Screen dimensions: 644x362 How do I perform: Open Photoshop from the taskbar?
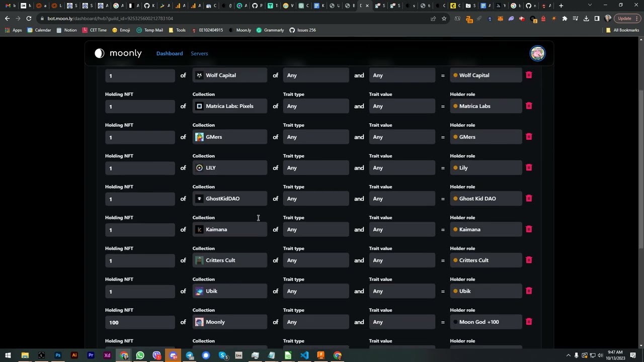coord(58,355)
